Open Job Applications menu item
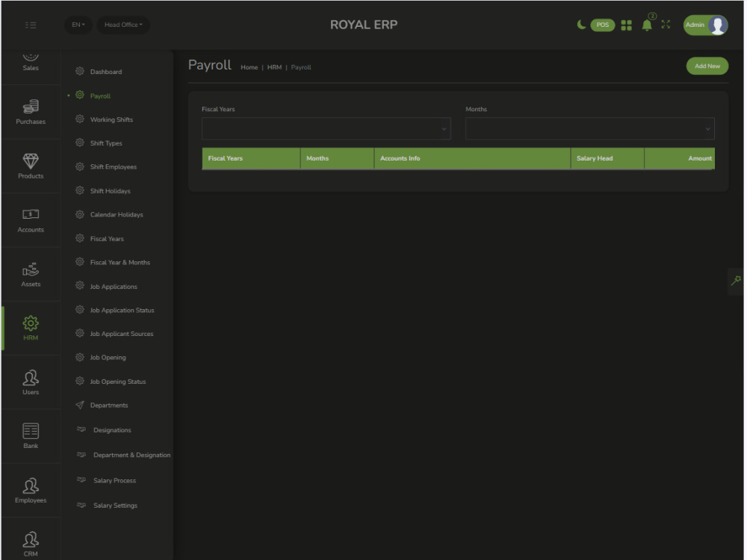 (x=114, y=287)
